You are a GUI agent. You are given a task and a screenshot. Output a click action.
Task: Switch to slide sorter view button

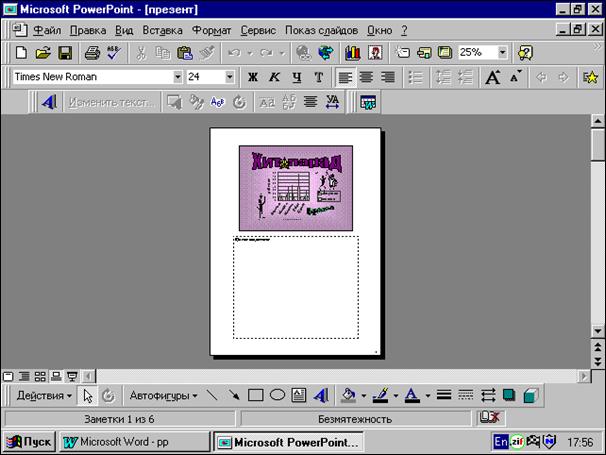tap(40, 376)
